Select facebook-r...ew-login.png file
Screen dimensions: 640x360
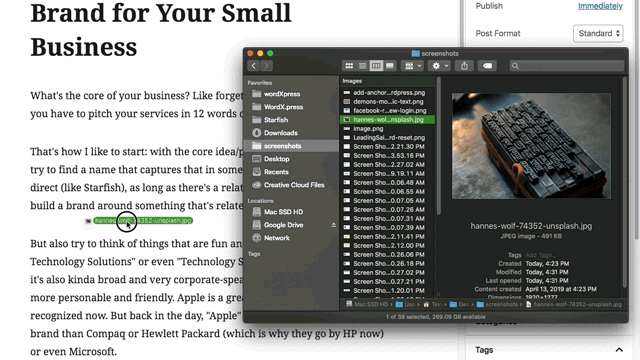pyautogui.click(x=387, y=111)
